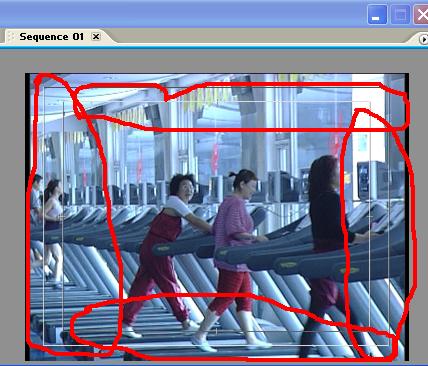428x366 pixels.
Task: Click the empty gray area above the video frame
Action: click(x=213, y=61)
